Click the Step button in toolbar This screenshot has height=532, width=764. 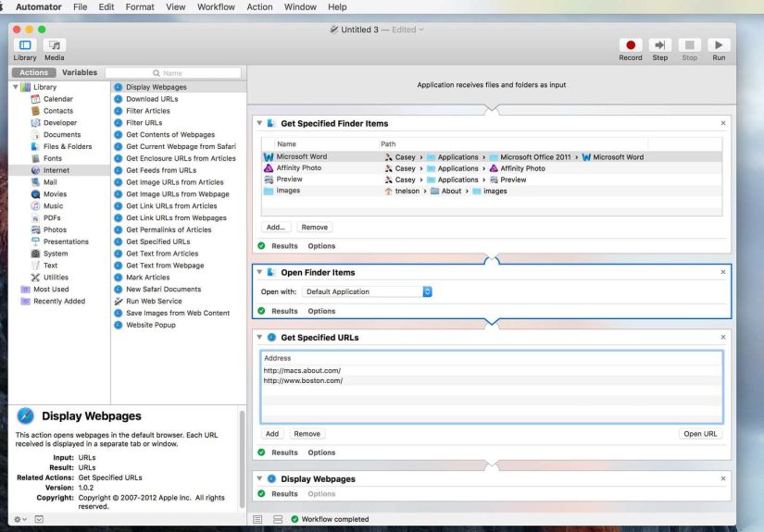coord(659,45)
